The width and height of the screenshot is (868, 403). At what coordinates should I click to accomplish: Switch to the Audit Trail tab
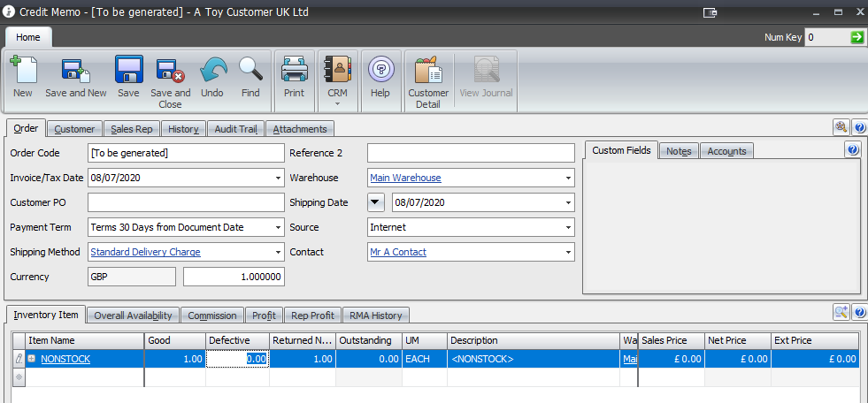click(x=235, y=129)
